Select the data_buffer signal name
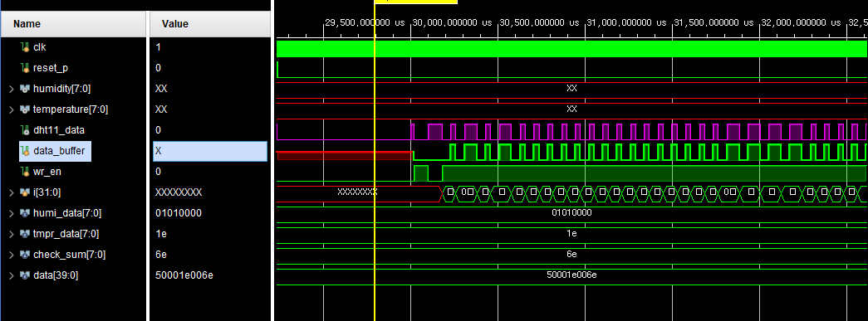Viewport: 868px width, 321px height. click(x=59, y=151)
